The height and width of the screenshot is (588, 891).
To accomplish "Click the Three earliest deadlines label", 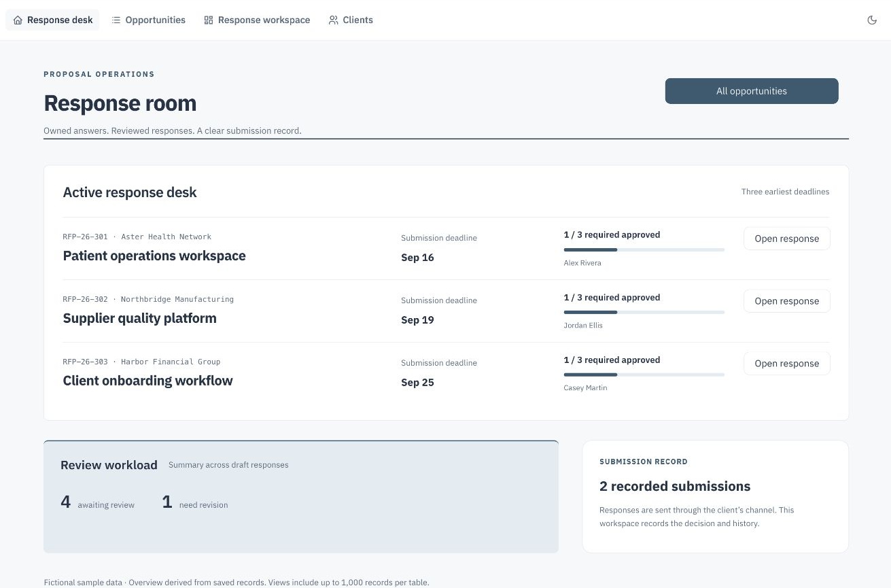I will (786, 192).
